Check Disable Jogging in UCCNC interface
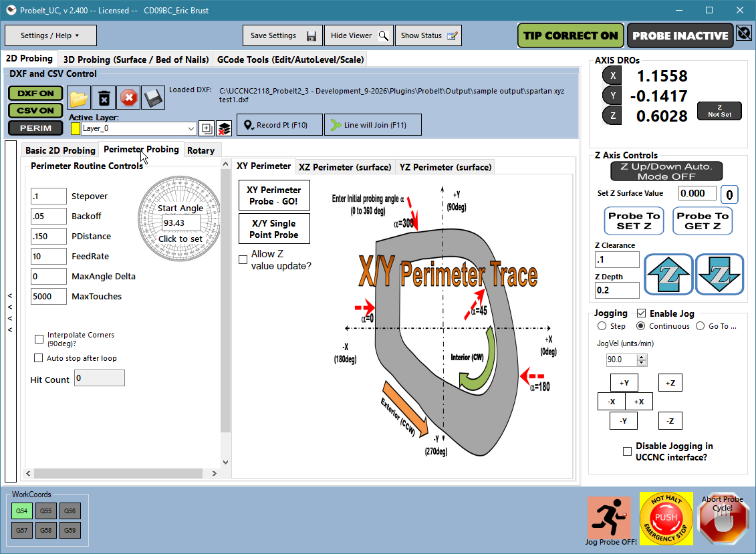 627,451
